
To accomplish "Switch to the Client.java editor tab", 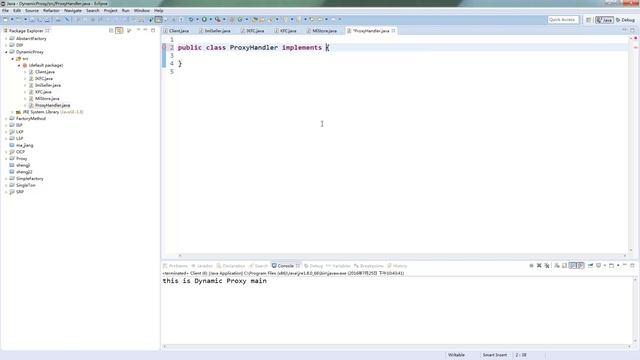I will pos(176,31).
